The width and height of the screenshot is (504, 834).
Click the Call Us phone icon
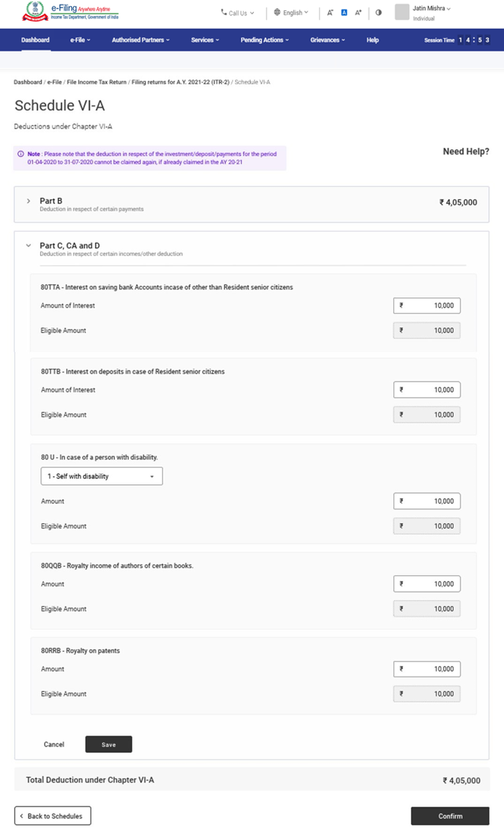tap(224, 13)
